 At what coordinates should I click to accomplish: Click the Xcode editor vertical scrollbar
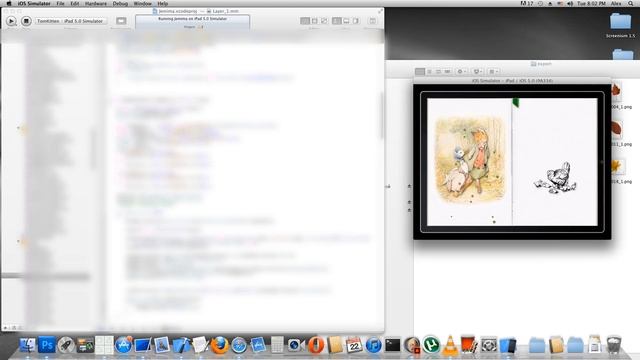[382, 116]
